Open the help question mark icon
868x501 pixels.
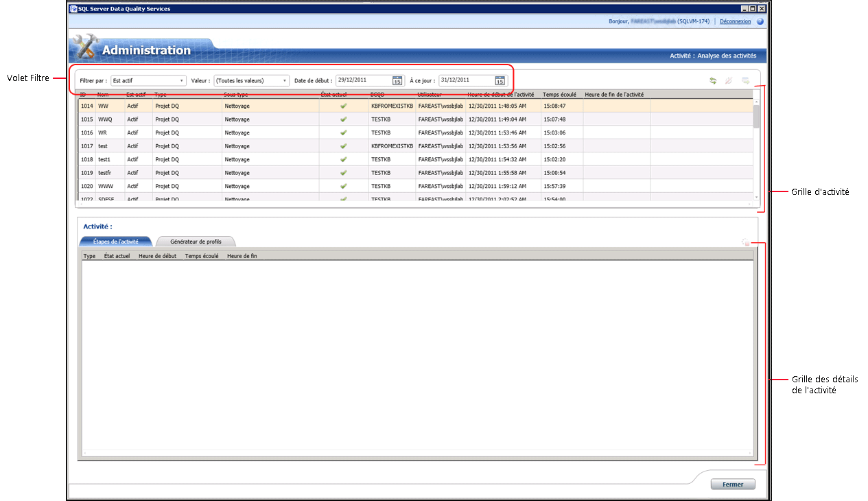[760, 21]
